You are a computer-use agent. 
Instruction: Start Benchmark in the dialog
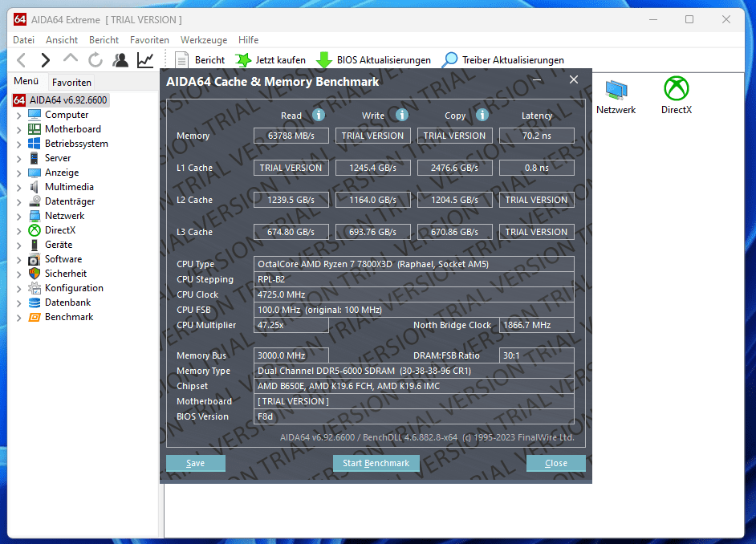pos(376,463)
